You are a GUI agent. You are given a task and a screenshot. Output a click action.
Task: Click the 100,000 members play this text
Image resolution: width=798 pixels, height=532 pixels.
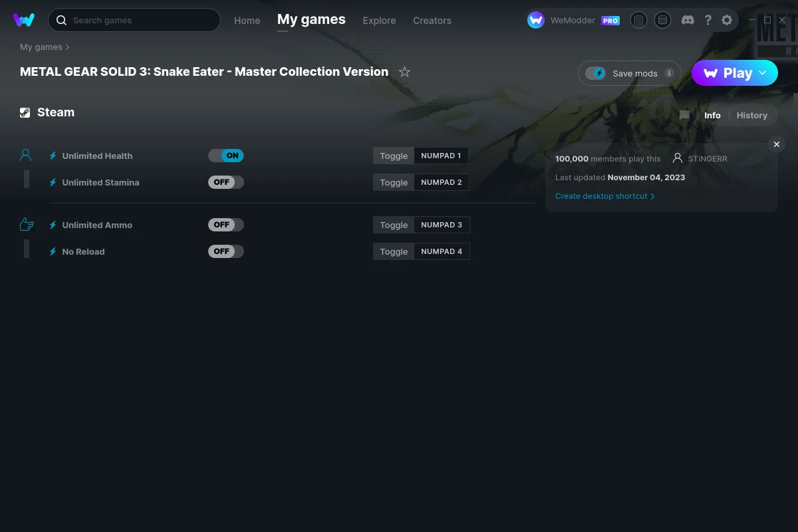(x=608, y=159)
